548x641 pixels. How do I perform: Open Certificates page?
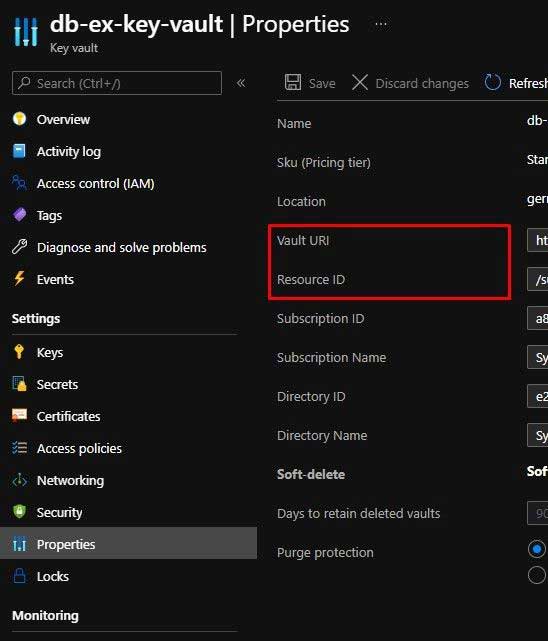[69, 416]
